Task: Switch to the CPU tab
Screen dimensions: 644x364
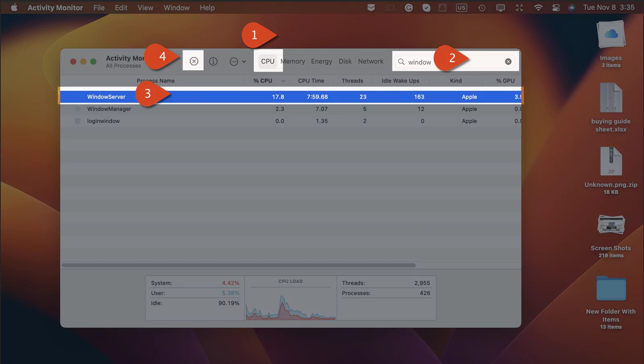Action: click(x=268, y=61)
